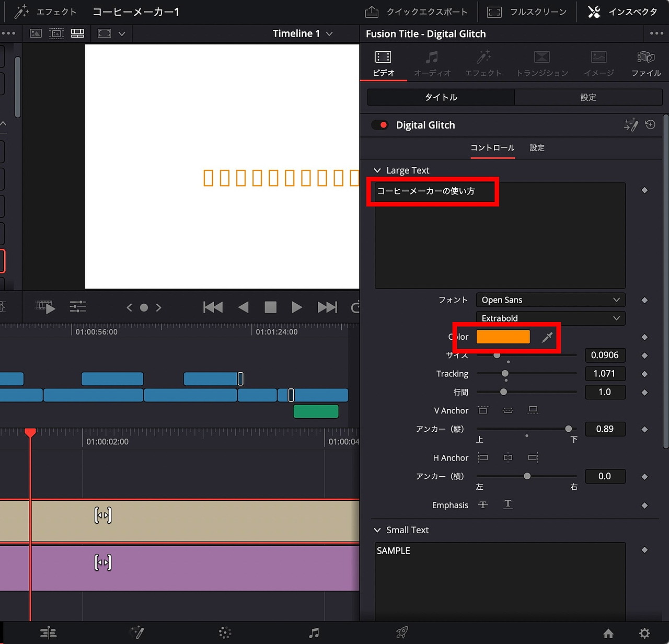669x644 pixels.
Task: Pick a color with the eyedropper
Action: [x=547, y=337]
